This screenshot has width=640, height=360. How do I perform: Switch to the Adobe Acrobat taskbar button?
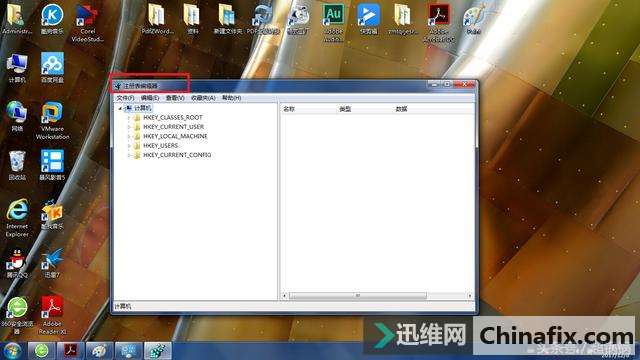70,351
